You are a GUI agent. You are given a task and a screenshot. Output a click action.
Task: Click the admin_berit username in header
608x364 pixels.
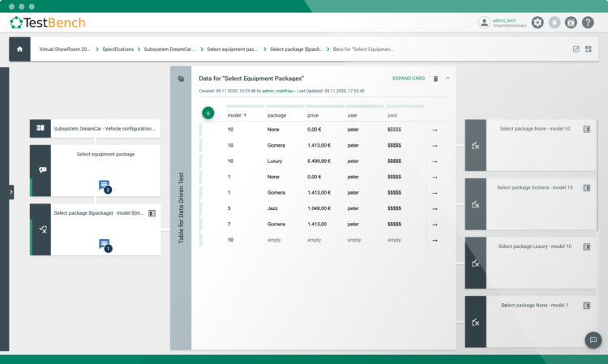504,20
